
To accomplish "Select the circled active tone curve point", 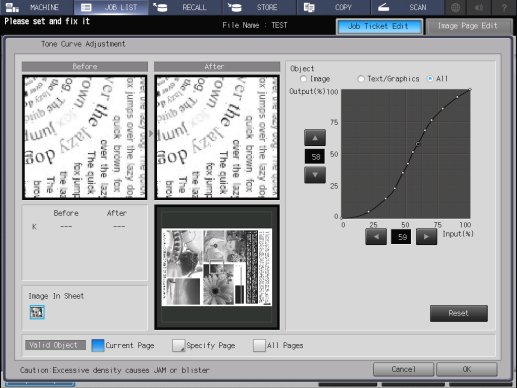I will pos(418,144).
